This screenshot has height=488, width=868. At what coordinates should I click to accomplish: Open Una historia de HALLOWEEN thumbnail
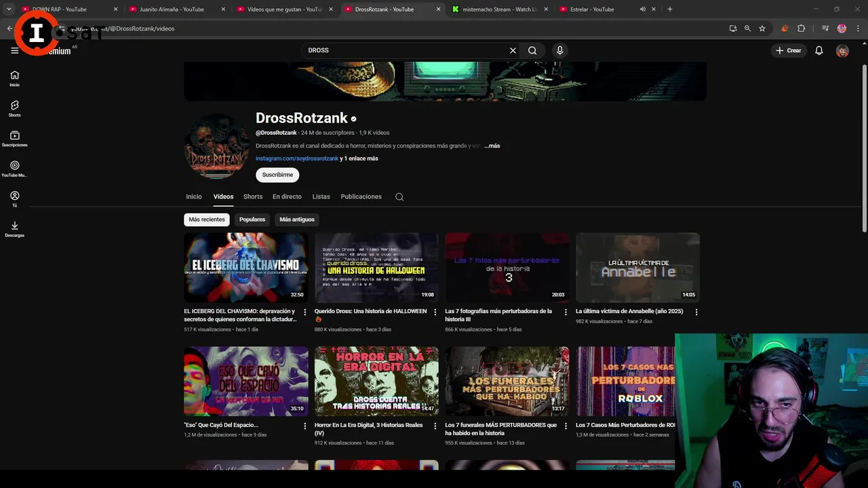(x=376, y=267)
